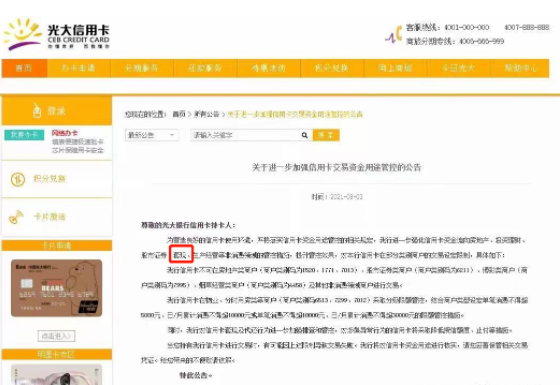Click the greeting 尊敬的光大银行信用卡持卡人
The image size is (560, 385).
(x=188, y=225)
